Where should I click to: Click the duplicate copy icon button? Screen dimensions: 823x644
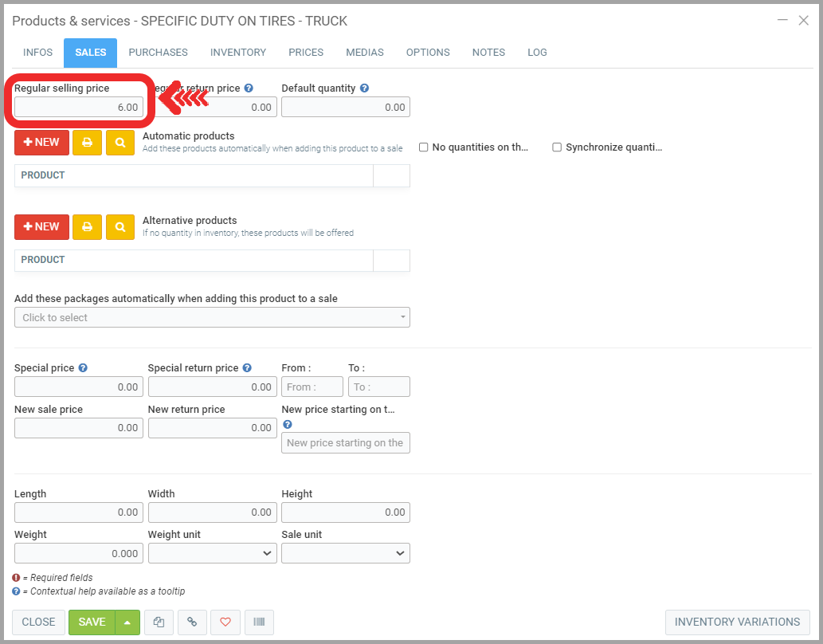point(159,622)
